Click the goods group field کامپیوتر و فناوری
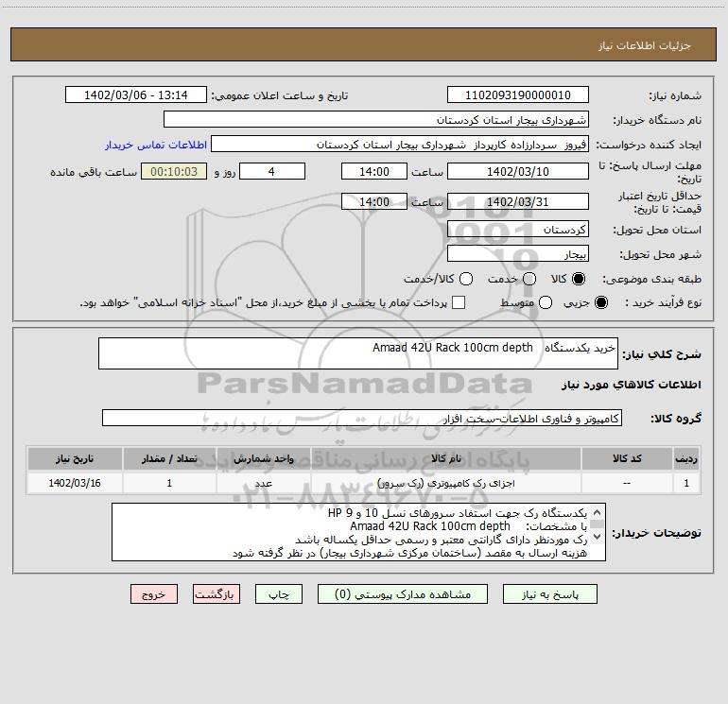 pyautogui.click(x=362, y=418)
